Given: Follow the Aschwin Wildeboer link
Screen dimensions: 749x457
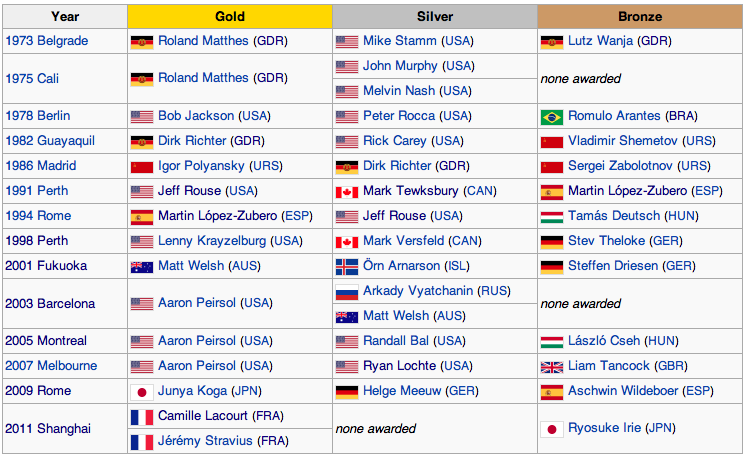Looking at the screenshot, I should click(x=619, y=392).
